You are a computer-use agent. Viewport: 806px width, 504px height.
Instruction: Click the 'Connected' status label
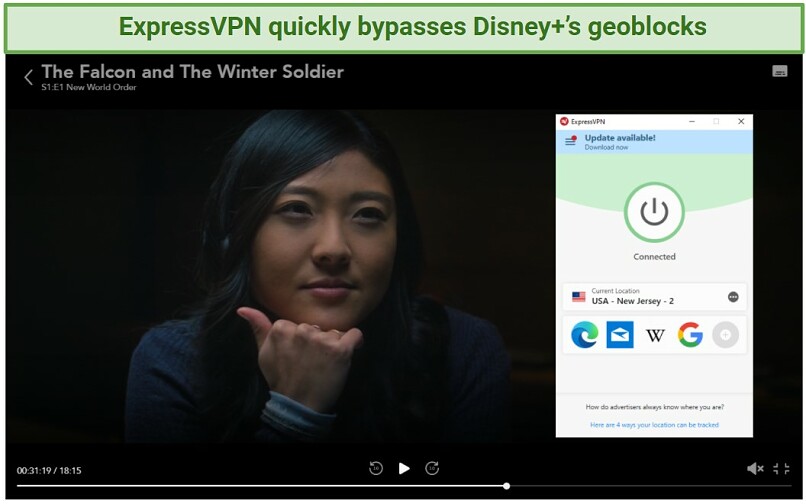click(654, 257)
